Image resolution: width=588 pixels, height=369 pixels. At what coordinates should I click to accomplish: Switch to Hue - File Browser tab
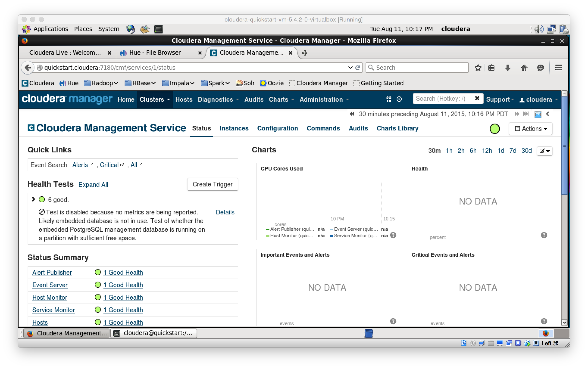[155, 53]
